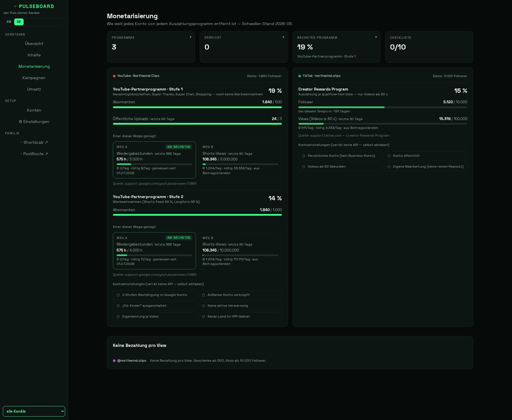
Task: Click TikTok Views progress bar
Action: click(383, 124)
